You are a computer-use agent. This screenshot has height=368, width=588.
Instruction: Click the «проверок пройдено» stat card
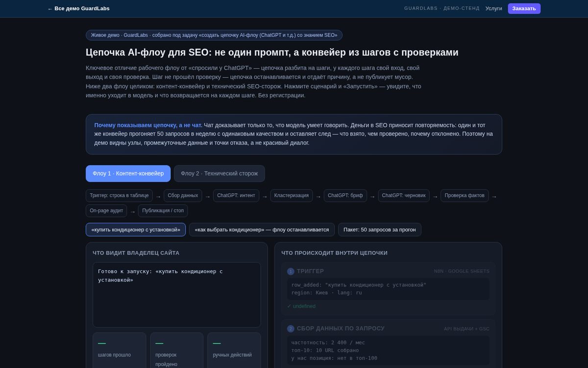[177, 350]
